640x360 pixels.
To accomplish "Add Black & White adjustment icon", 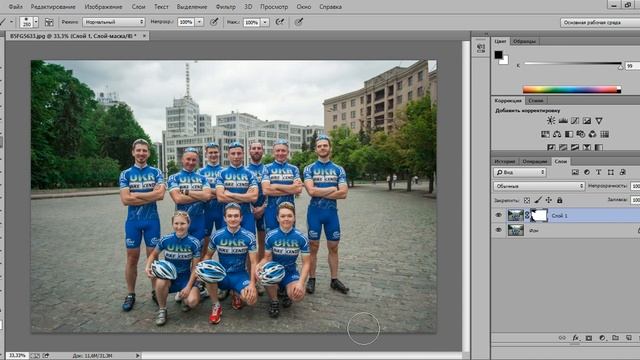I will [x=569, y=134].
